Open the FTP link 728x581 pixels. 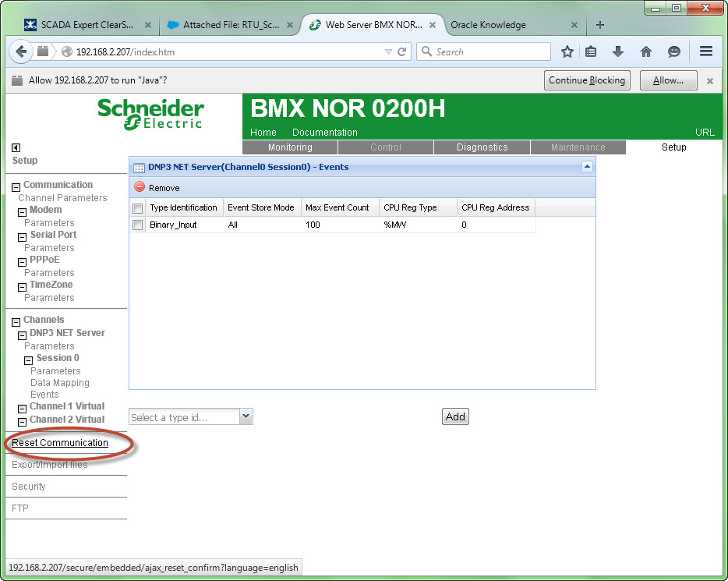coord(20,508)
